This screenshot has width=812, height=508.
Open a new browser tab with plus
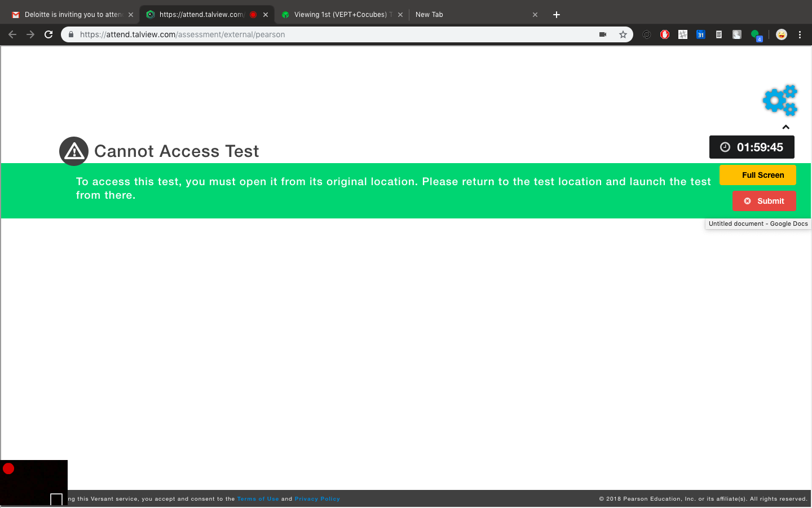tap(557, 15)
